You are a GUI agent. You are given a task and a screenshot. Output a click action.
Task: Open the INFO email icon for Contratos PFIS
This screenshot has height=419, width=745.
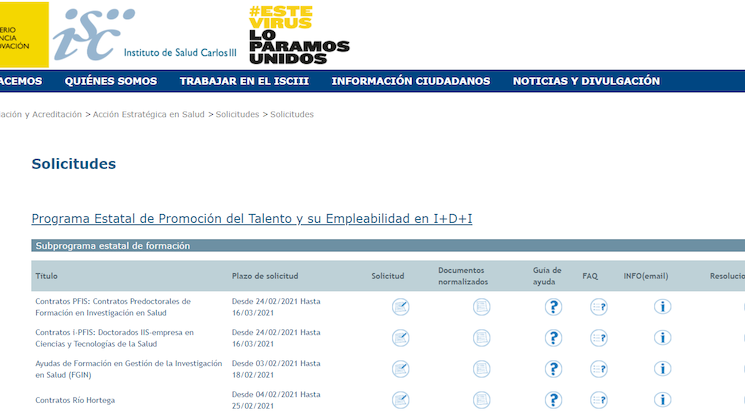pos(662,307)
